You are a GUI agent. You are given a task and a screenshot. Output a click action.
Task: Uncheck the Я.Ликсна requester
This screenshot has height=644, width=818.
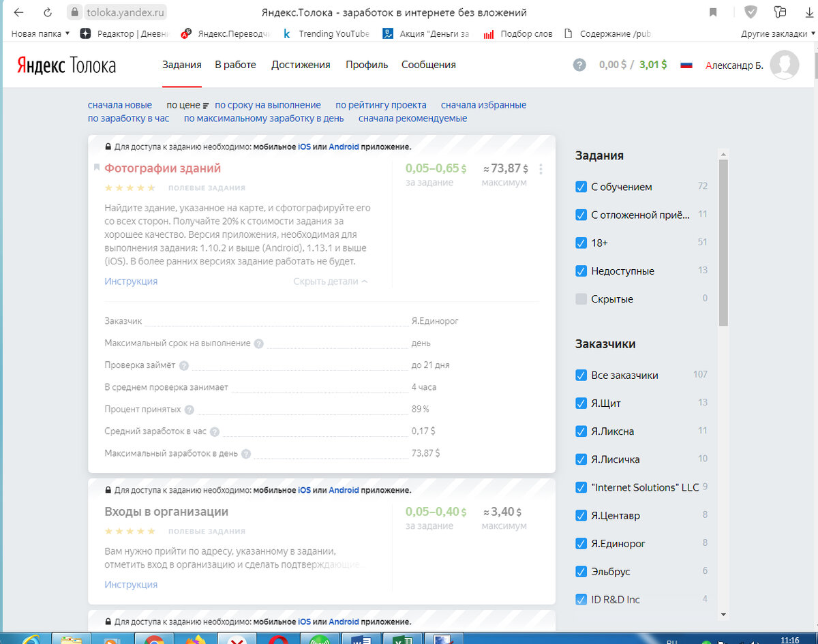pyautogui.click(x=581, y=431)
